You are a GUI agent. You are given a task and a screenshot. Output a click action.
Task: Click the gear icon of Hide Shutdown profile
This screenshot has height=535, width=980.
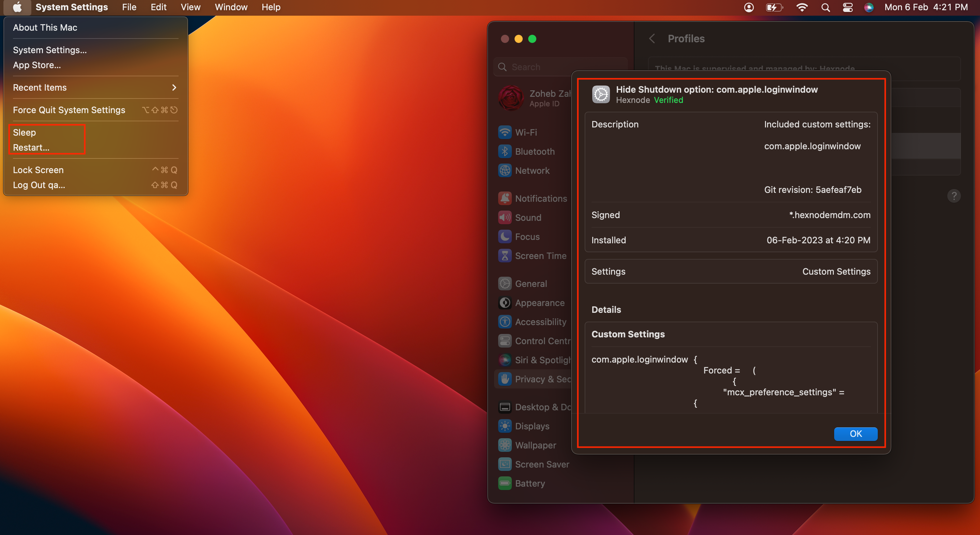[601, 94]
